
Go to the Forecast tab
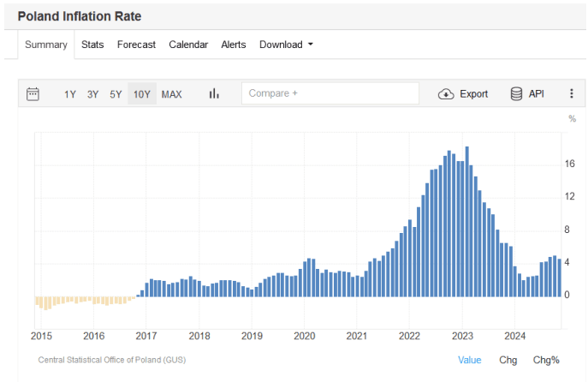(x=136, y=45)
